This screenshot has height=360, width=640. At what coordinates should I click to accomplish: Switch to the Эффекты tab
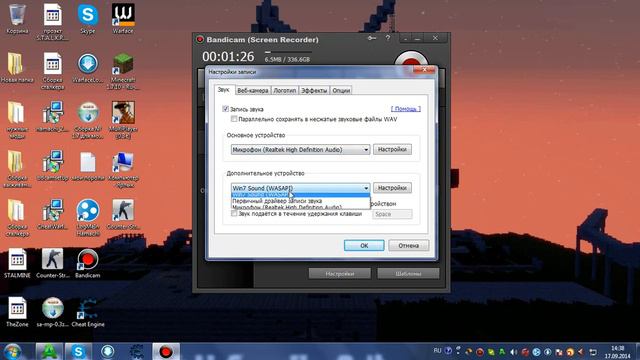tap(314, 91)
